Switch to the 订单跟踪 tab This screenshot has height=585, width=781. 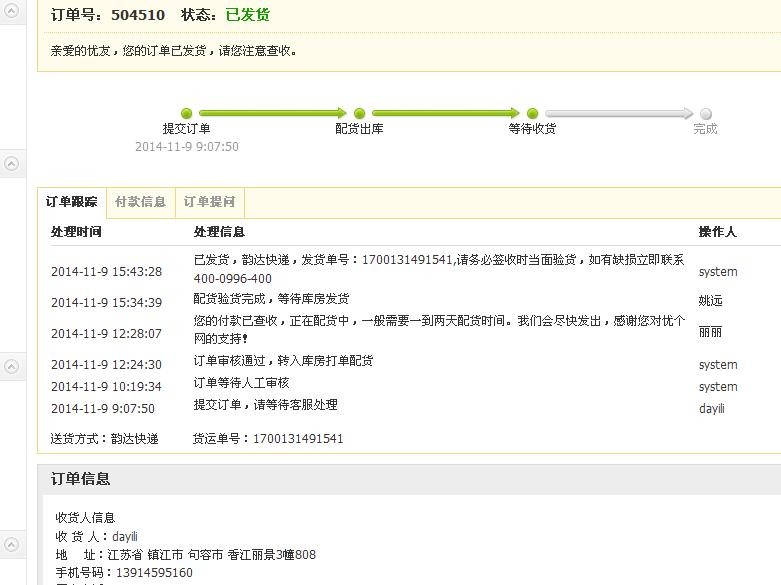(72, 202)
